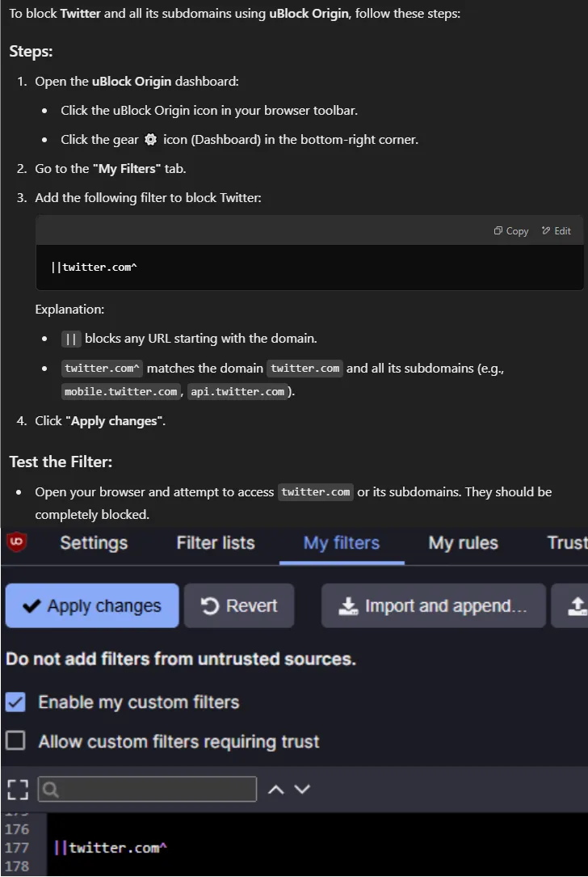The width and height of the screenshot is (588, 877).
Task: Click line number 176 in editor gutter
Action: pyautogui.click(x=17, y=829)
